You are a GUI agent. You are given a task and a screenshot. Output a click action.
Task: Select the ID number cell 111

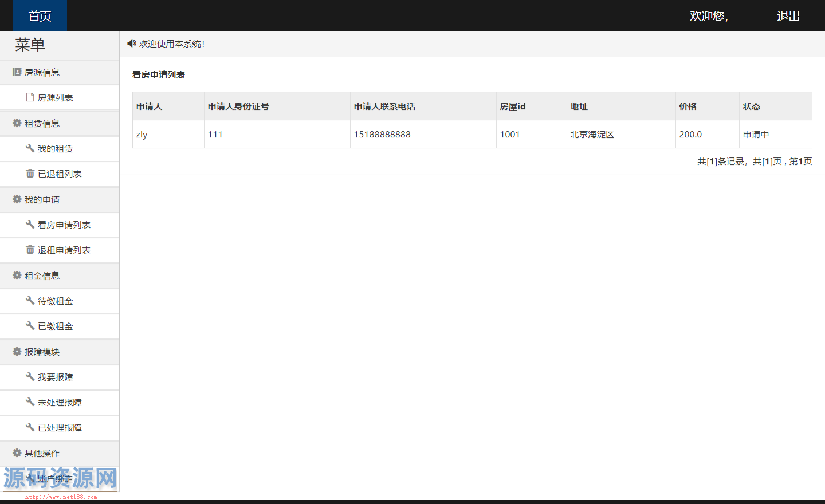point(277,134)
